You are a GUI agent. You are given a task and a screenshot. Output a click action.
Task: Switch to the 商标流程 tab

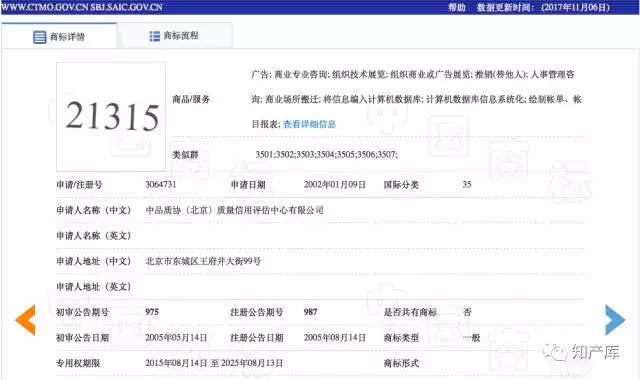[175, 36]
